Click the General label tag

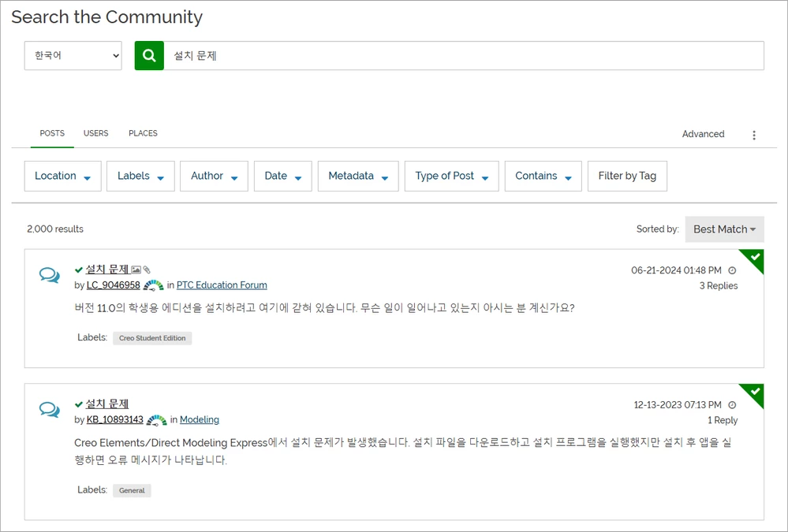coord(132,491)
